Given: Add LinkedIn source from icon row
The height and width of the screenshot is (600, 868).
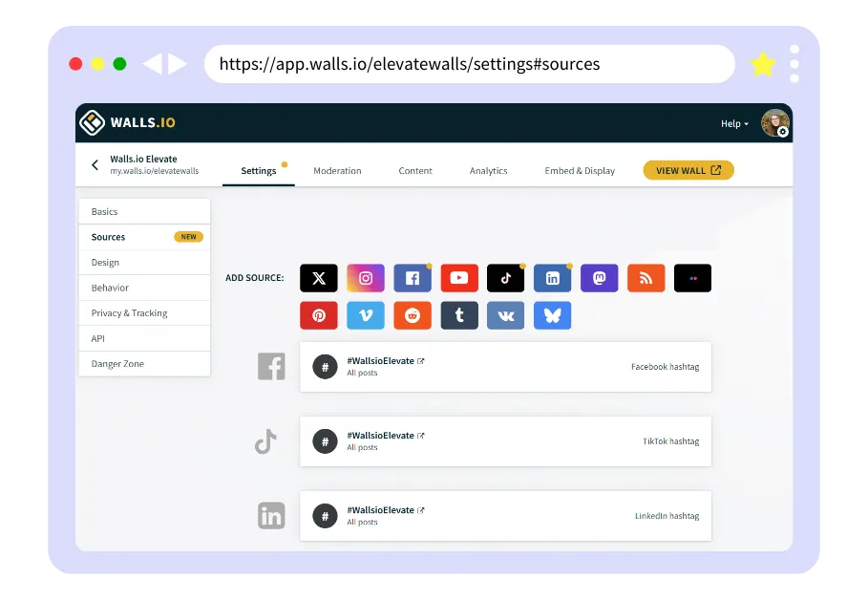Looking at the screenshot, I should tap(553, 278).
